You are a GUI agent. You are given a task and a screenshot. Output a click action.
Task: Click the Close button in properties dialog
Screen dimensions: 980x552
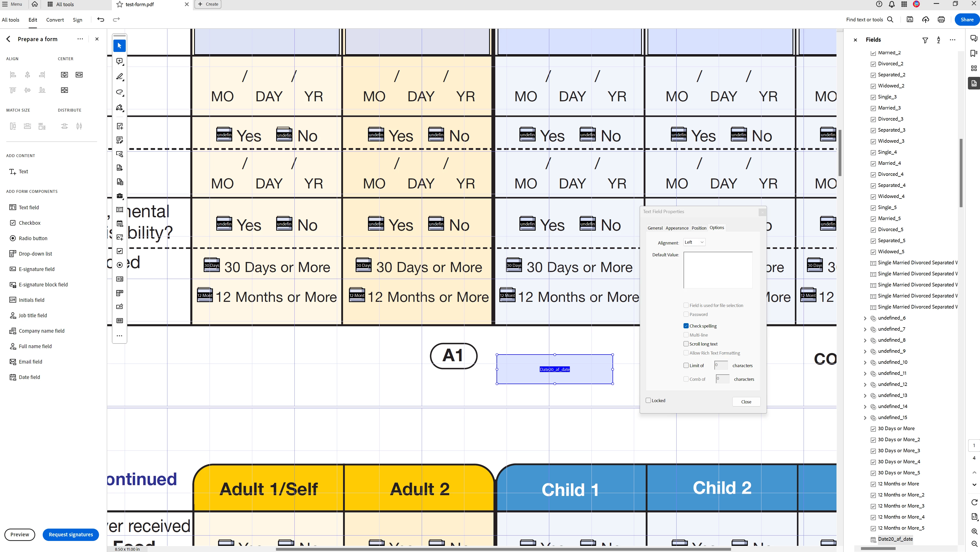[746, 402]
